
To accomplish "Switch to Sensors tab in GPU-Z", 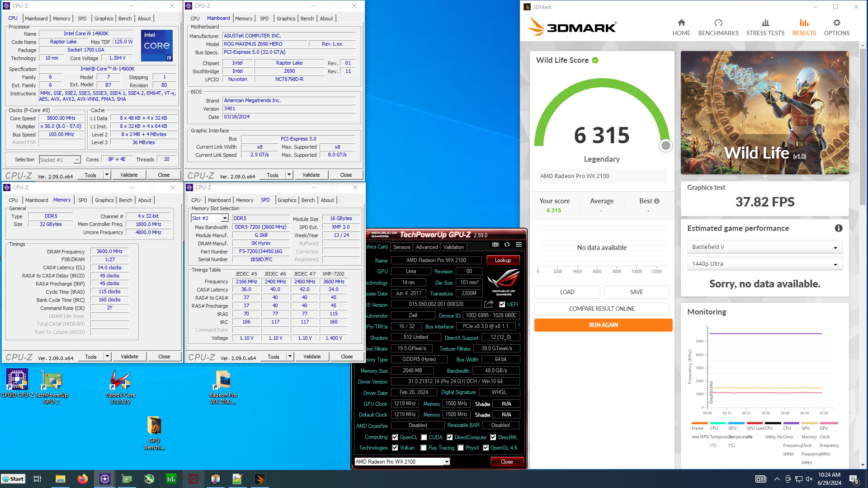I will pos(401,247).
